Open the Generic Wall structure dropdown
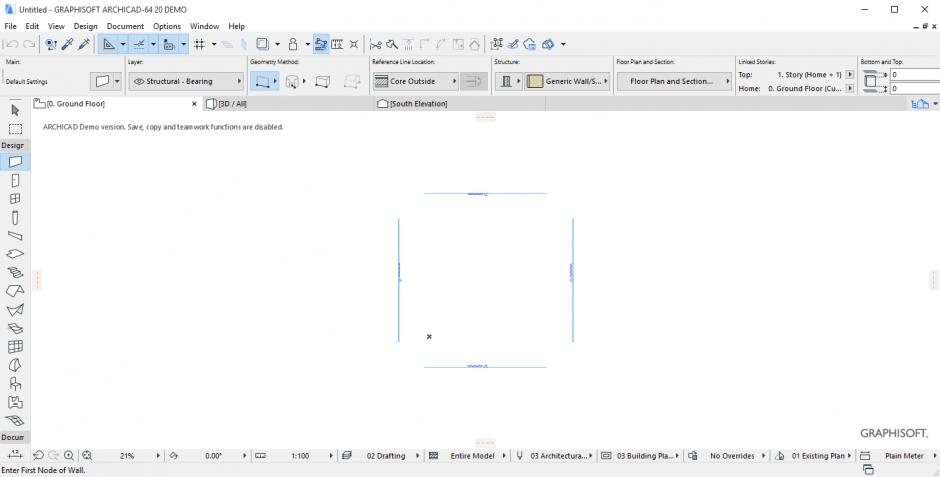 coord(567,81)
